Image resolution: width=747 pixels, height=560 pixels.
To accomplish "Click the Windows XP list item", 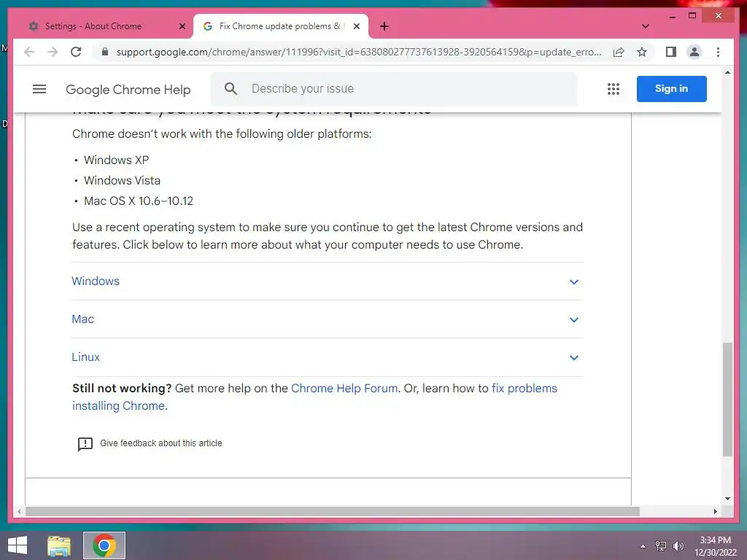I will tap(116, 160).
